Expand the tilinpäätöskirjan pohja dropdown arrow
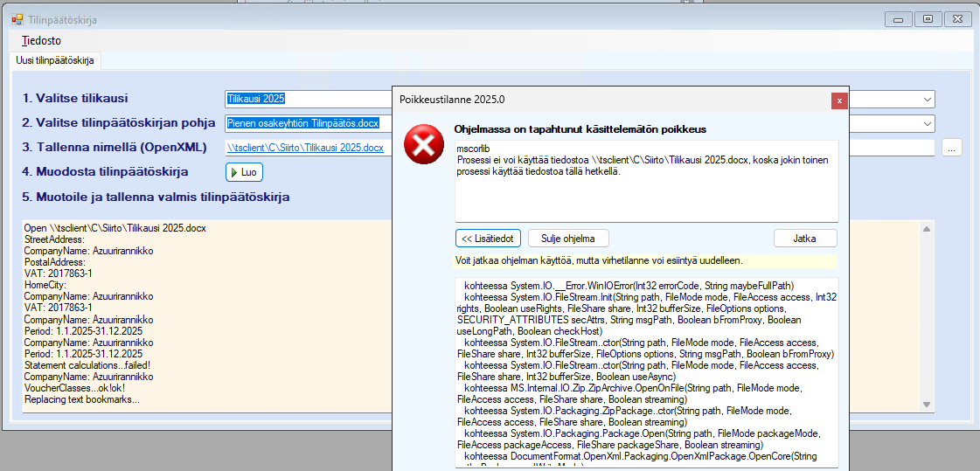The width and height of the screenshot is (980, 471). (x=927, y=123)
